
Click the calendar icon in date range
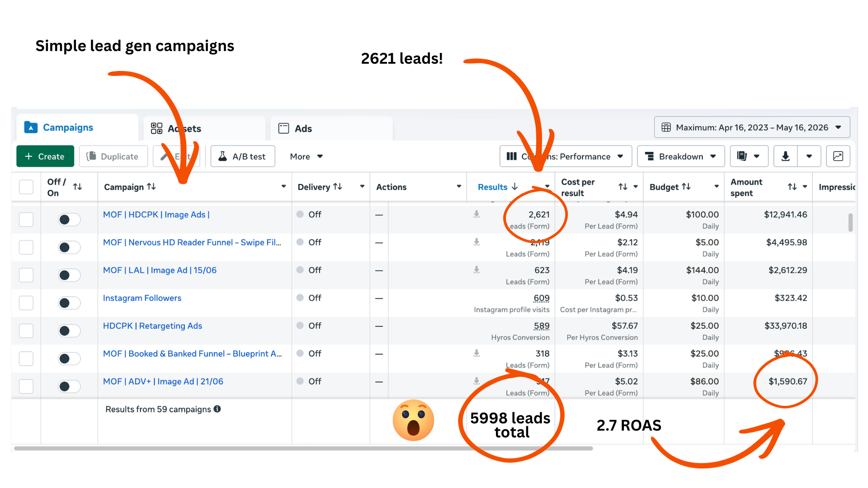(x=666, y=127)
